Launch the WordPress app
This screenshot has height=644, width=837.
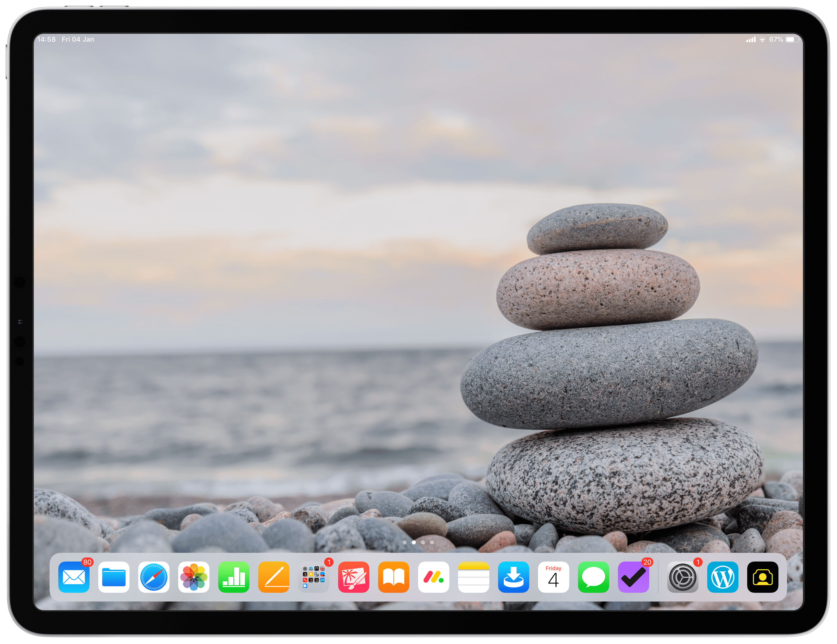coord(723,577)
